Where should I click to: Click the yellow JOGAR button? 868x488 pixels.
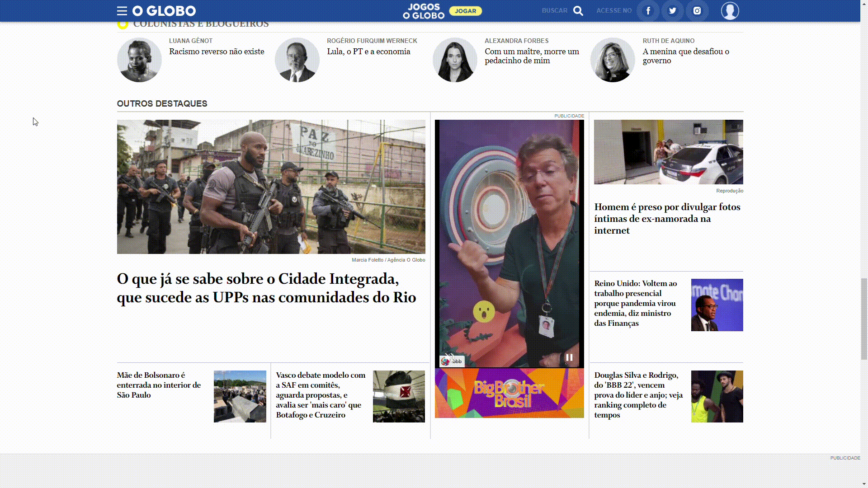[x=465, y=11]
